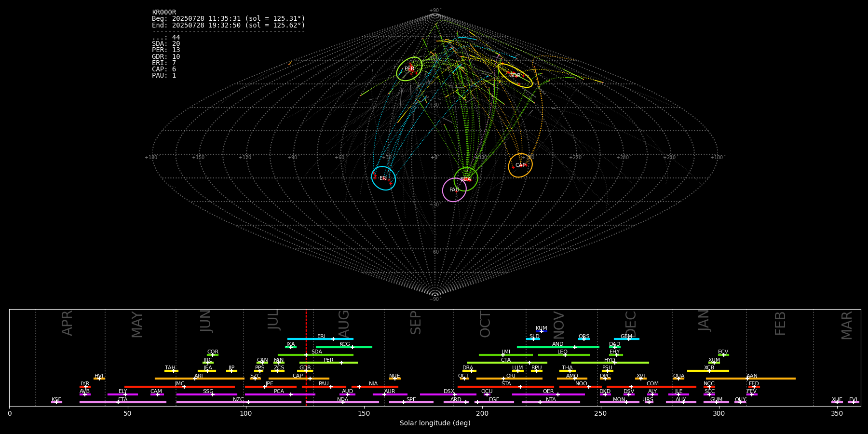Click the AAN shower bar in timeline
The image size is (868, 434).
751,379
